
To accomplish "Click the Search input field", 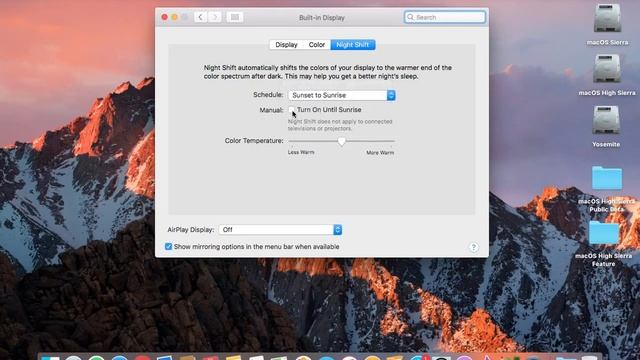I will (445, 17).
